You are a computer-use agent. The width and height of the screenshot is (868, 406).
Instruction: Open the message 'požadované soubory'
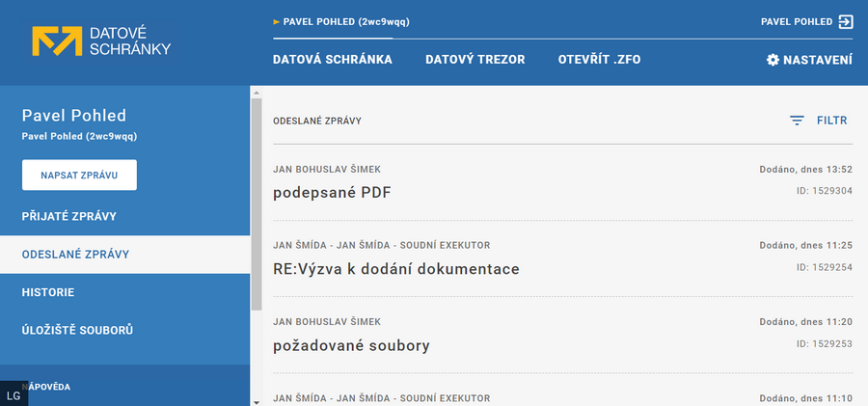point(351,345)
